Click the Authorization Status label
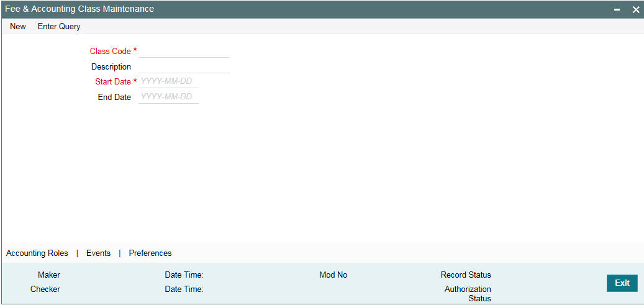 click(468, 294)
